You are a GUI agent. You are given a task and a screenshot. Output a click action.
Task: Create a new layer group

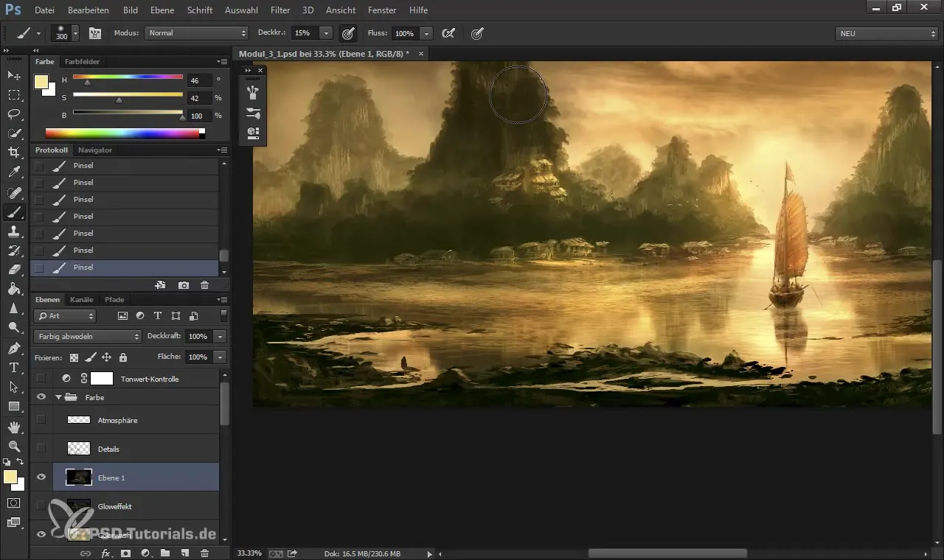165,553
